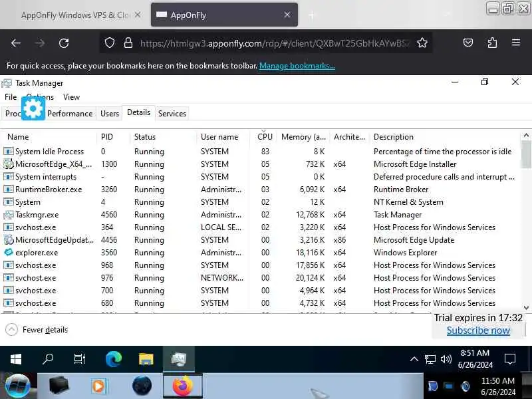
Task: Click the Manage bookmarks link
Action: pyautogui.click(x=297, y=66)
